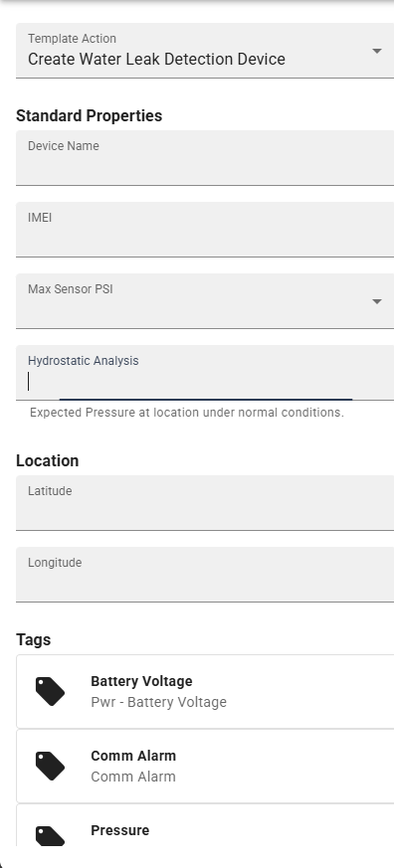Image resolution: width=394 pixels, height=868 pixels.
Task: Click the Location section heading
Action: click(x=47, y=460)
